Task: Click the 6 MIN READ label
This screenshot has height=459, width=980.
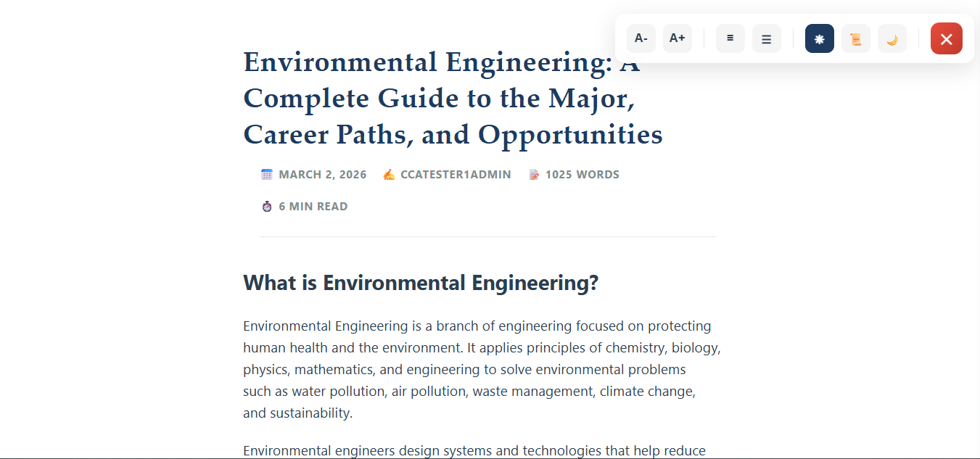Action: pyautogui.click(x=313, y=207)
